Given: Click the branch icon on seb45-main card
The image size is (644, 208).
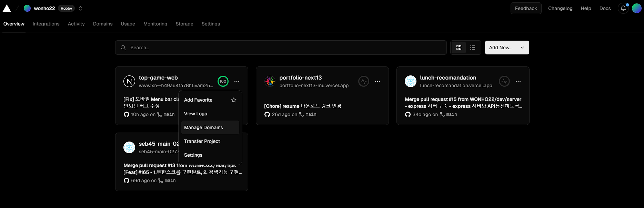Looking at the screenshot, I should (x=161, y=180).
